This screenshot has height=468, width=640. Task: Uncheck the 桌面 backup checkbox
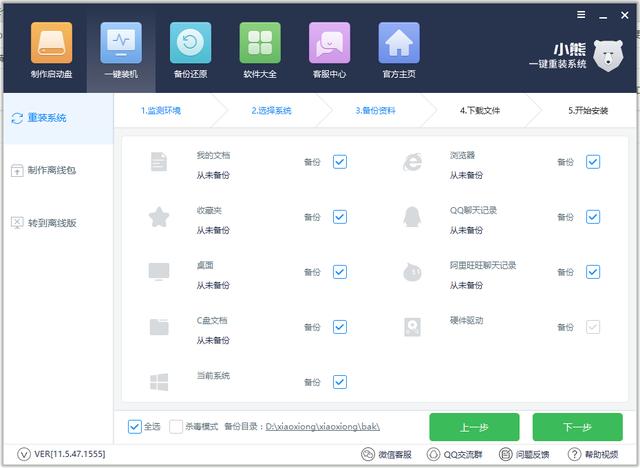coord(340,272)
